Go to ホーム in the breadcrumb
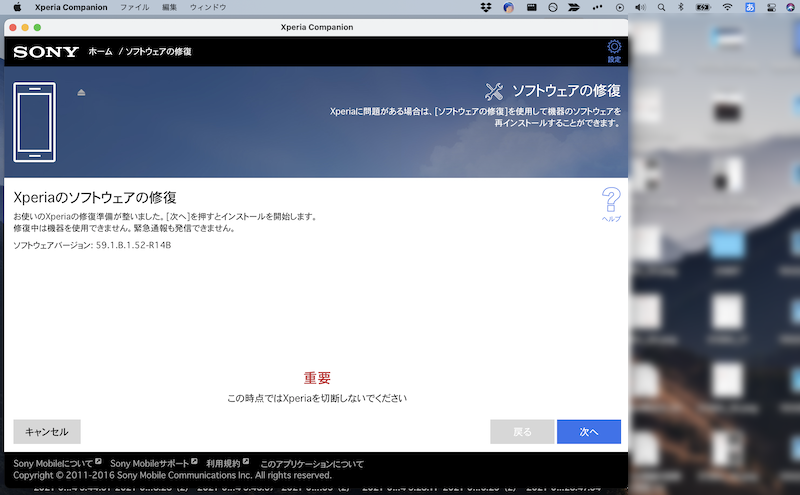 (100, 51)
